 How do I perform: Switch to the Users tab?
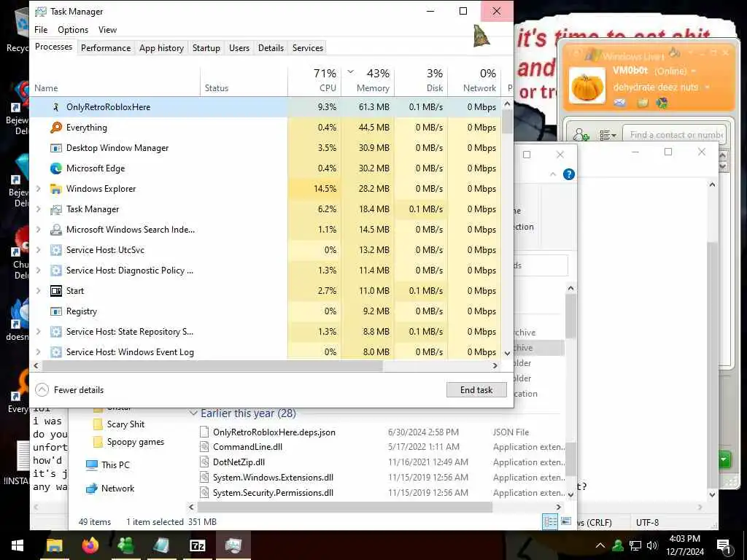239,48
